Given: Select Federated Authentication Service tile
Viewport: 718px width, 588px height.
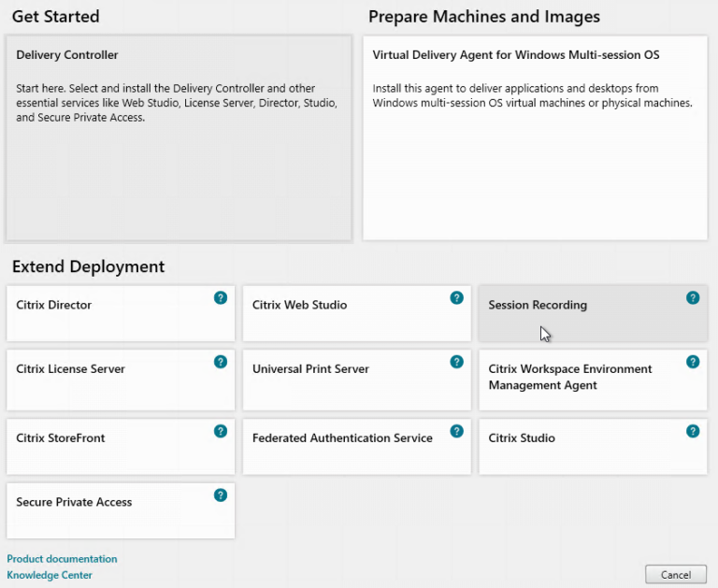Looking at the screenshot, I should [346, 447].
